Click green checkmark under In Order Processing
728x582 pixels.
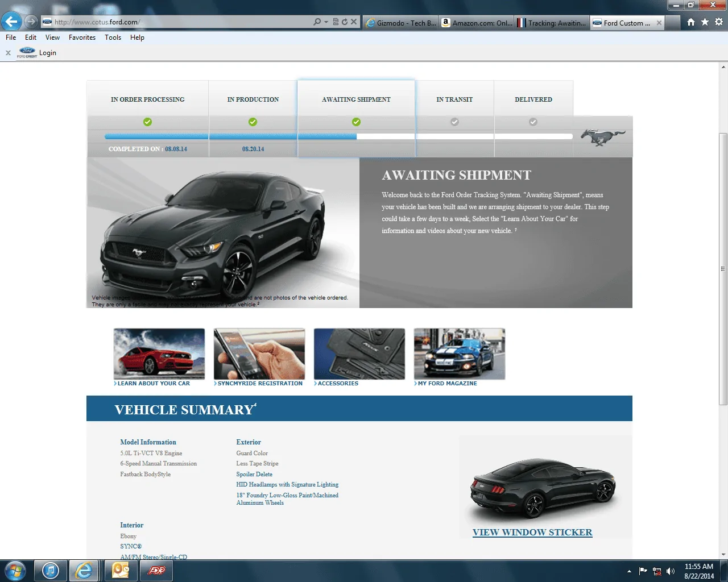(148, 122)
